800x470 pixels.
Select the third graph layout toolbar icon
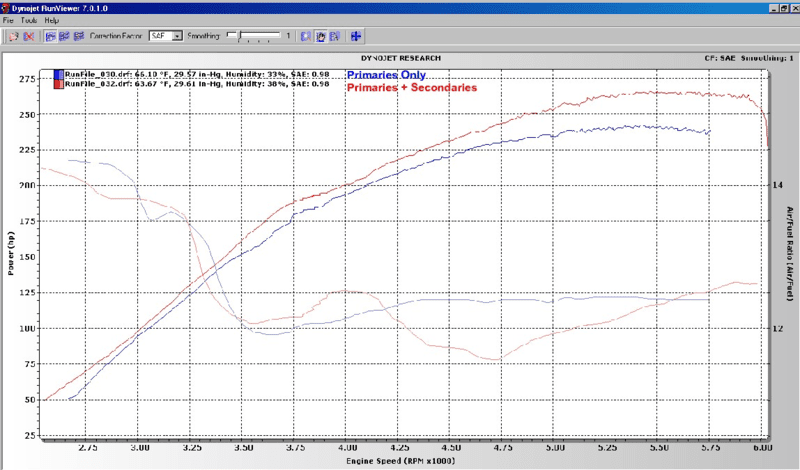(78, 36)
